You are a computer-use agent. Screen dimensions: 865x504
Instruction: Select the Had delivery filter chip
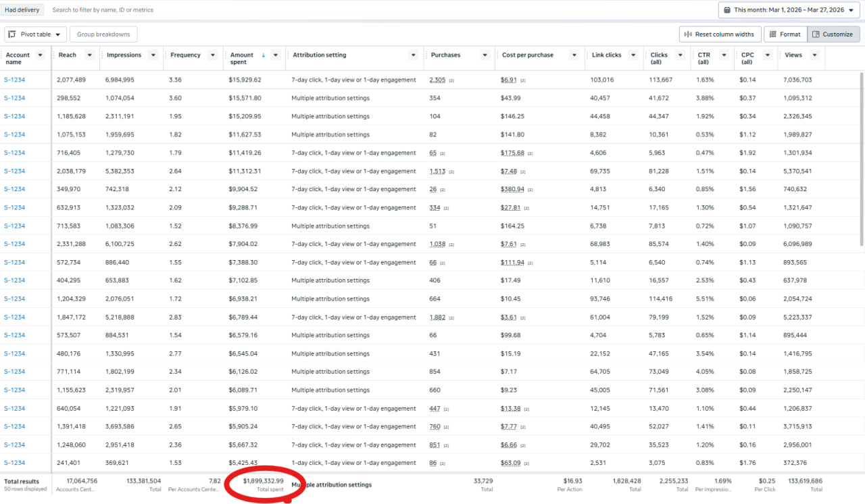pos(22,10)
